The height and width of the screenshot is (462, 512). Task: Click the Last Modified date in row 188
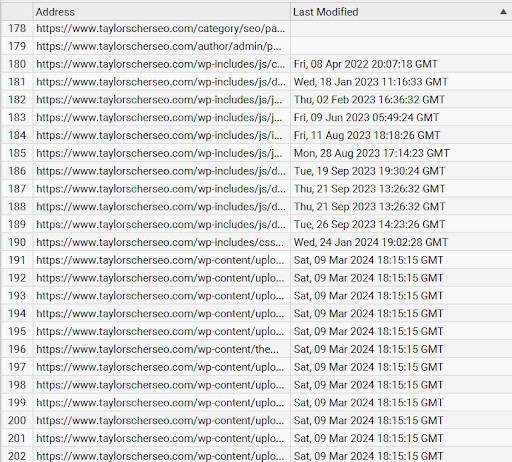pyautogui.click(x=369, y=207)
